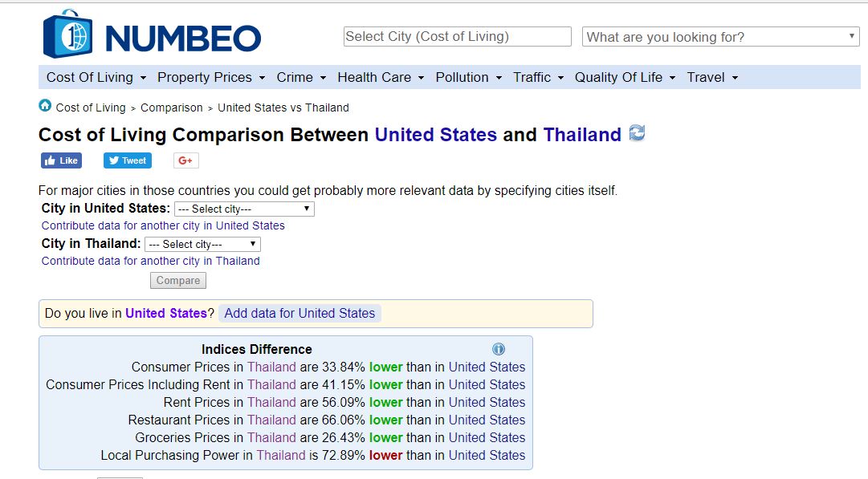Follow 'Contribute data for another city in Thailand'
Screen dimensions: 868x479
[151, 261]
